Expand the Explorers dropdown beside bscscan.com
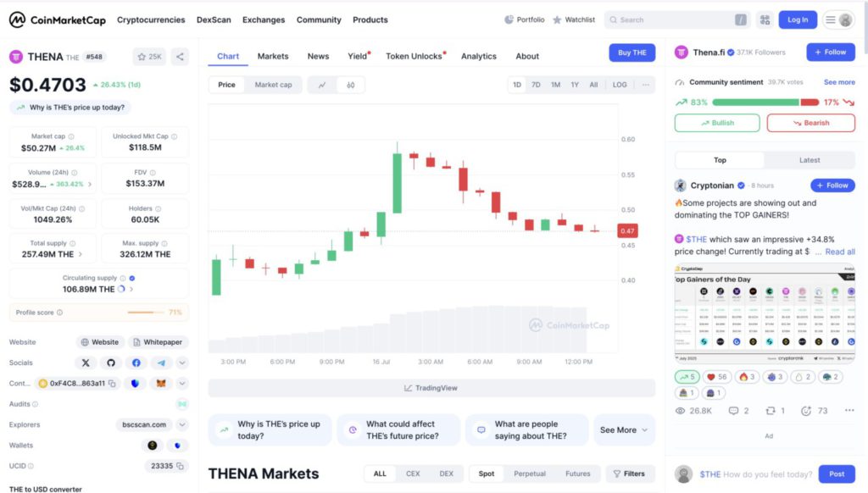This screenshot has height=493, width=868. (182, 425)
